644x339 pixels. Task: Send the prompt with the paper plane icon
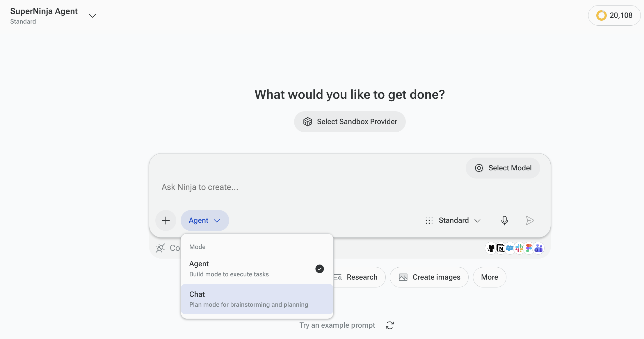click(530, 220)
